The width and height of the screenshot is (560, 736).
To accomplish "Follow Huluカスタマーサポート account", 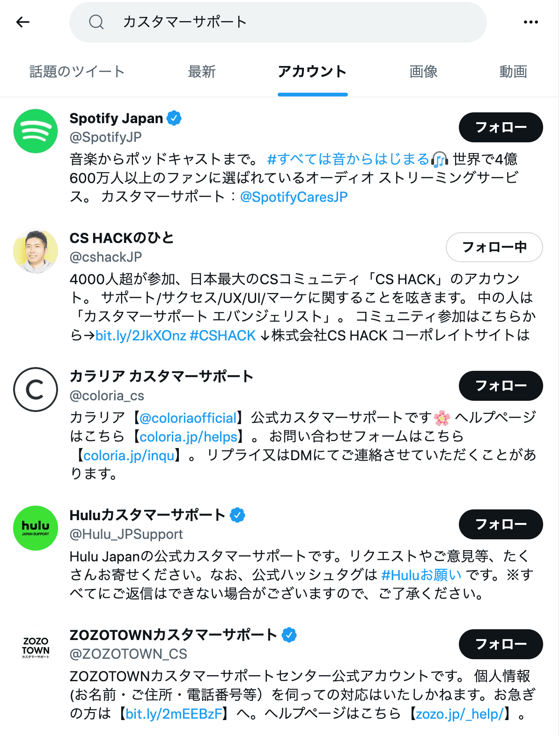I will (501, 524).
